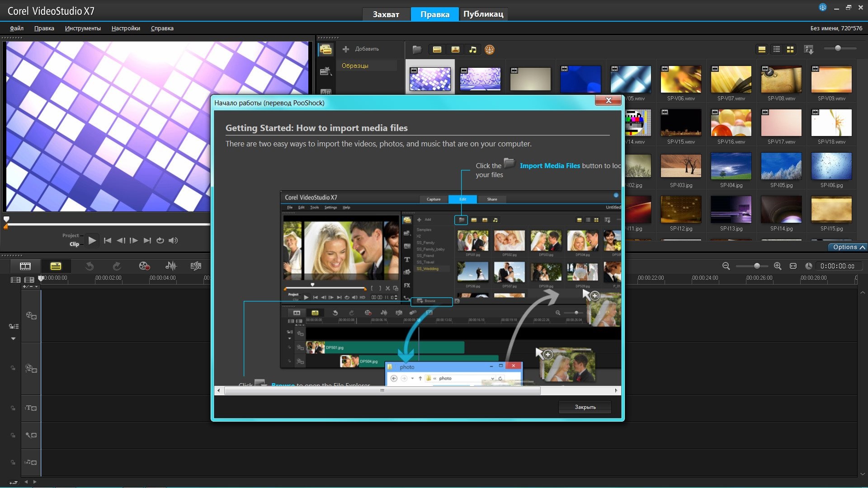Open the Instant Project library icon
This screenshot has width=868, height=488.
[326, 71]
